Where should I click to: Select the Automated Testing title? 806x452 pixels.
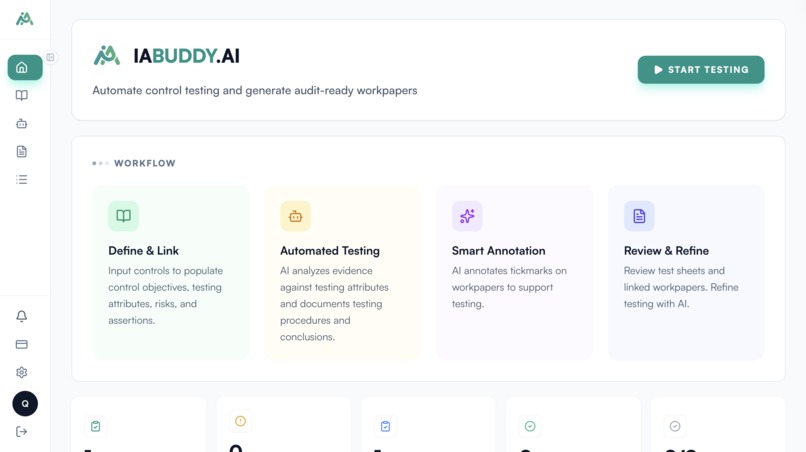330,250
